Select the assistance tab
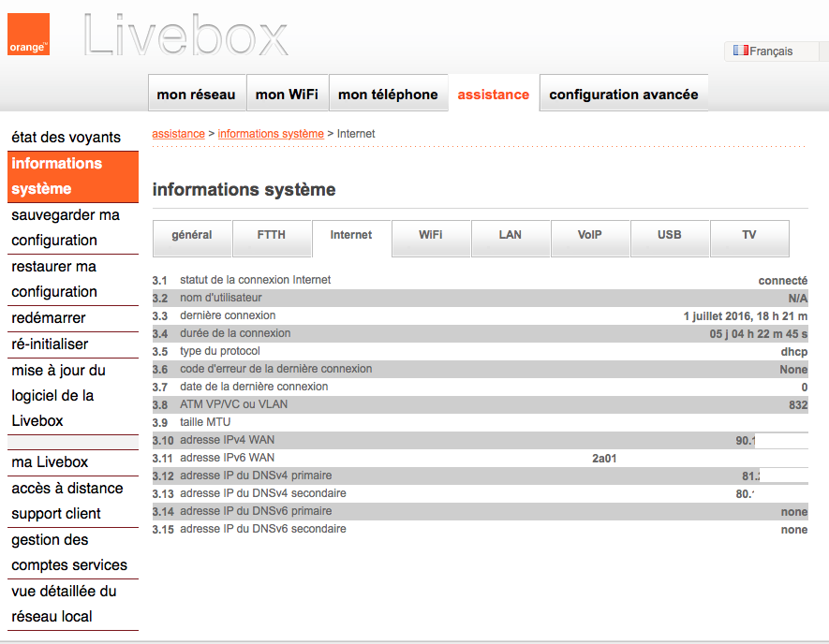The height and width of the screenshot is (644, 829). click(x=494, y=93)
